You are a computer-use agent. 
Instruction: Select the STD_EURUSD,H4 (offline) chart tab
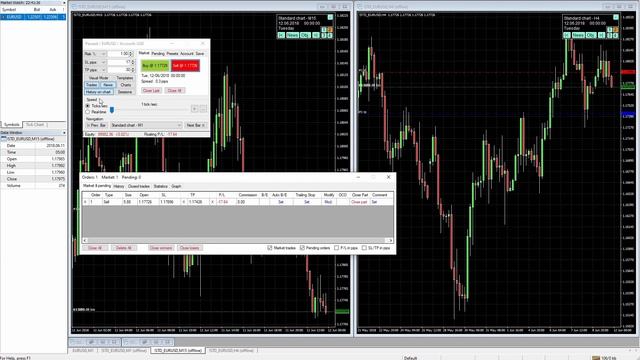[231, 351]
